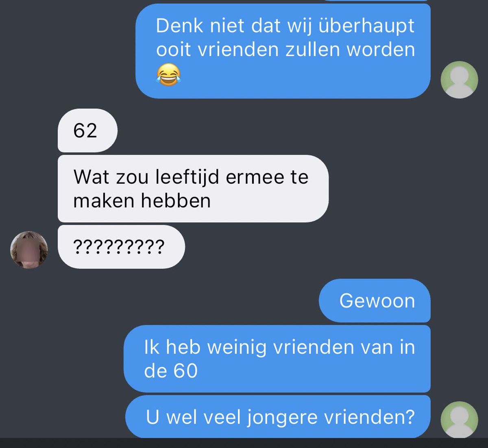Tap the word "weinig" in the blue message
This screenshot has height=448, width=488.
click(x=237, y=348)
